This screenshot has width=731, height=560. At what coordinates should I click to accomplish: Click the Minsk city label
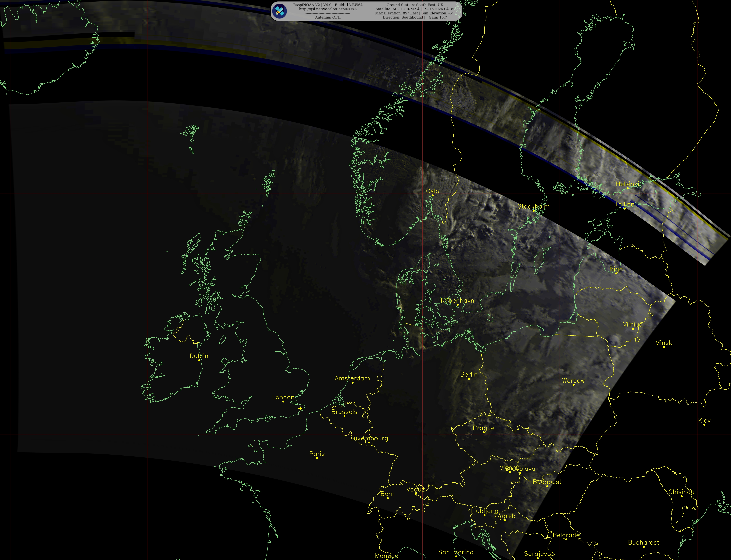coord(664,343)
